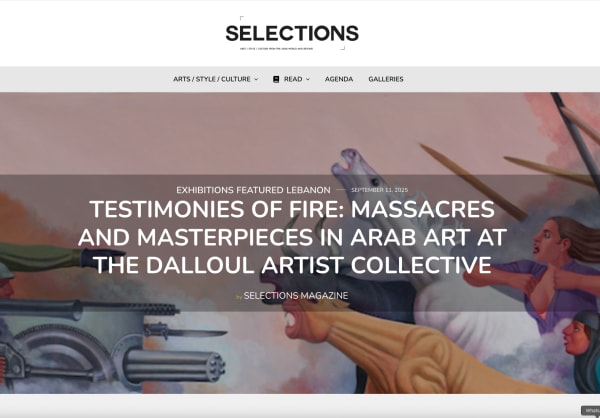Open the Testimonies of Fire article title

(x=292, y=237)
